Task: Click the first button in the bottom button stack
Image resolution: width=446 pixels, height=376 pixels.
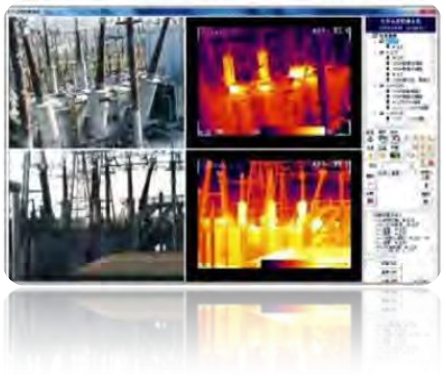Action: tap(390, 264)
